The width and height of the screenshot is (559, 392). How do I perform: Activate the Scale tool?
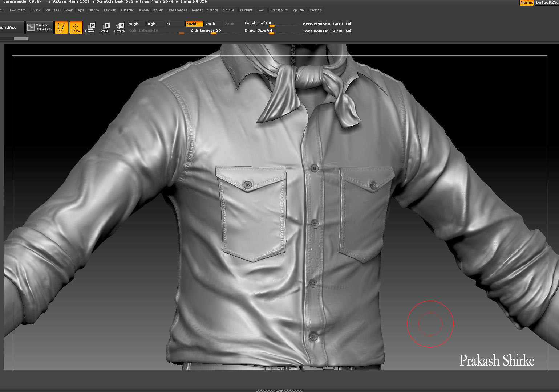[x=104, y=27]
